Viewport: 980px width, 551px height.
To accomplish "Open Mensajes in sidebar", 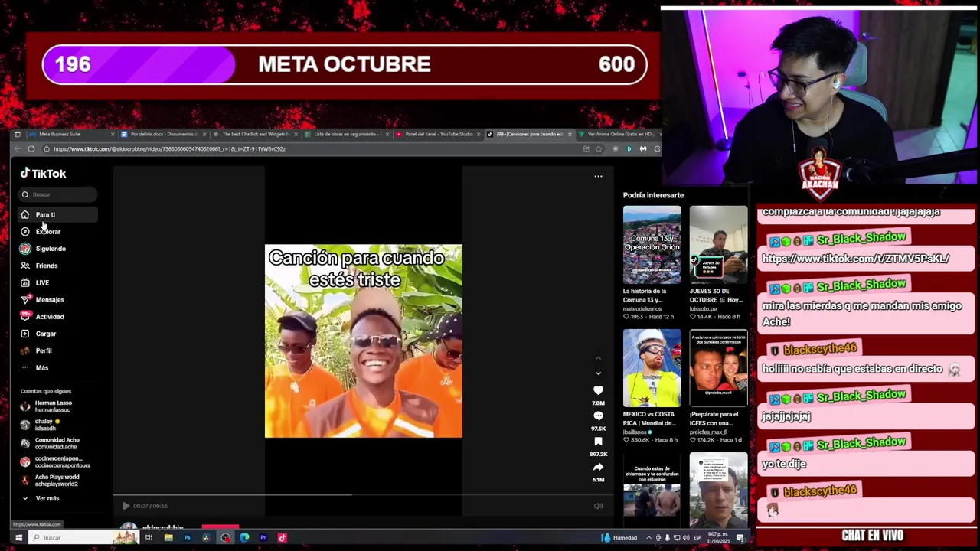I will tap(57, 299).
